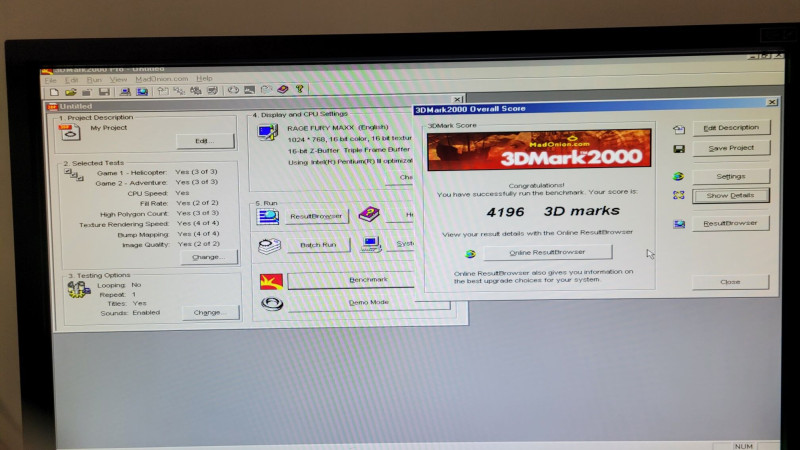Click the Project Description document icon
Screen dimensions: 800x450
point(70,132)
